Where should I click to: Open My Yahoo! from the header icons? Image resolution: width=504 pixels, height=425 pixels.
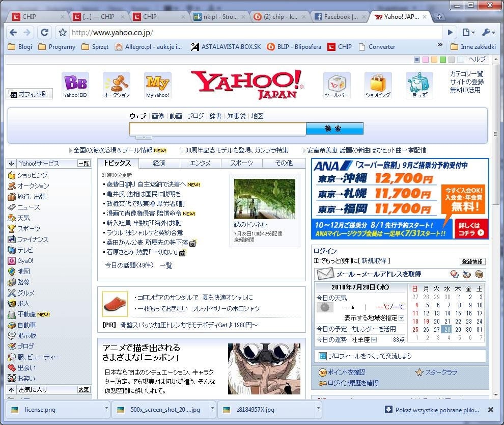pos(157,83)
